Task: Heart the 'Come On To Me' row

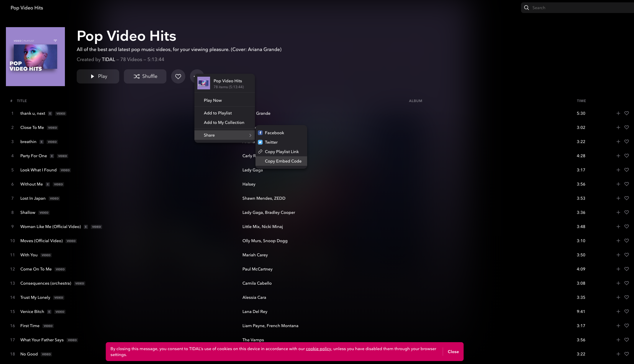Action: [627, 269]
